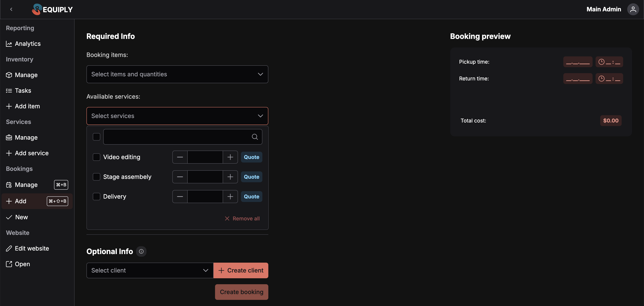Image resolution: width=644 pixels, height=306 pixels.
Task: Open the Select client dropdown
Action: tap(149, 270)
